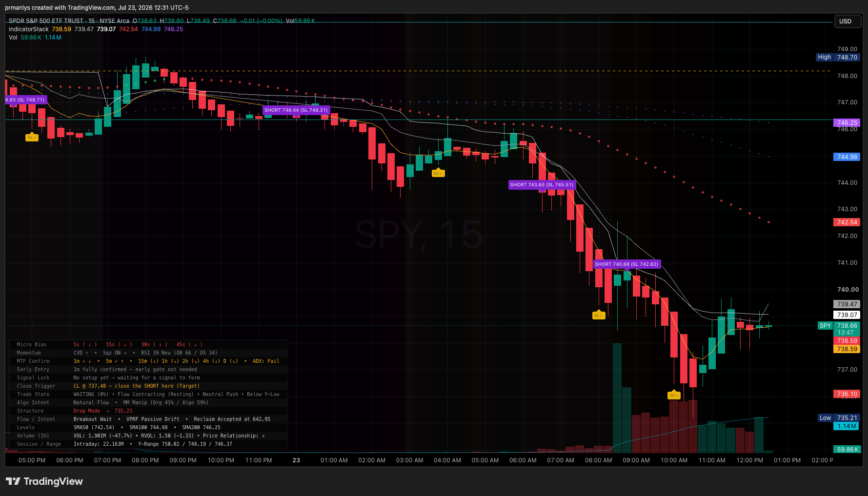Click the Micro Bias table row

point(148,345)
